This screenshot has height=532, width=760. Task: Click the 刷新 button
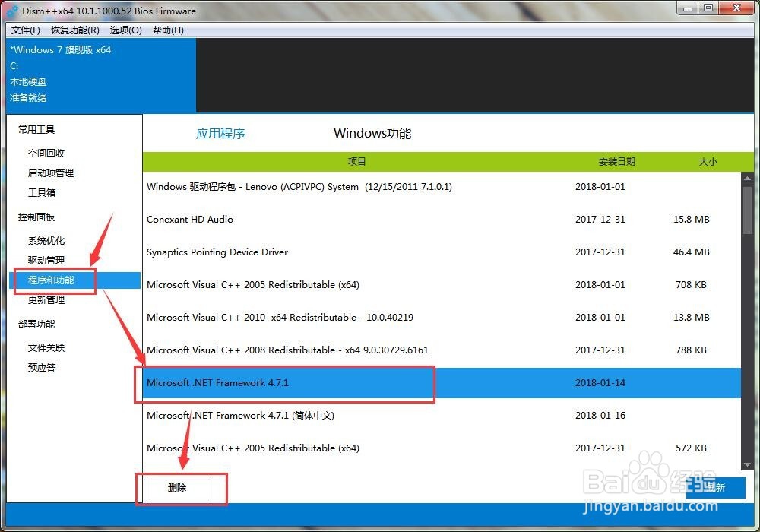click(717, 488)
